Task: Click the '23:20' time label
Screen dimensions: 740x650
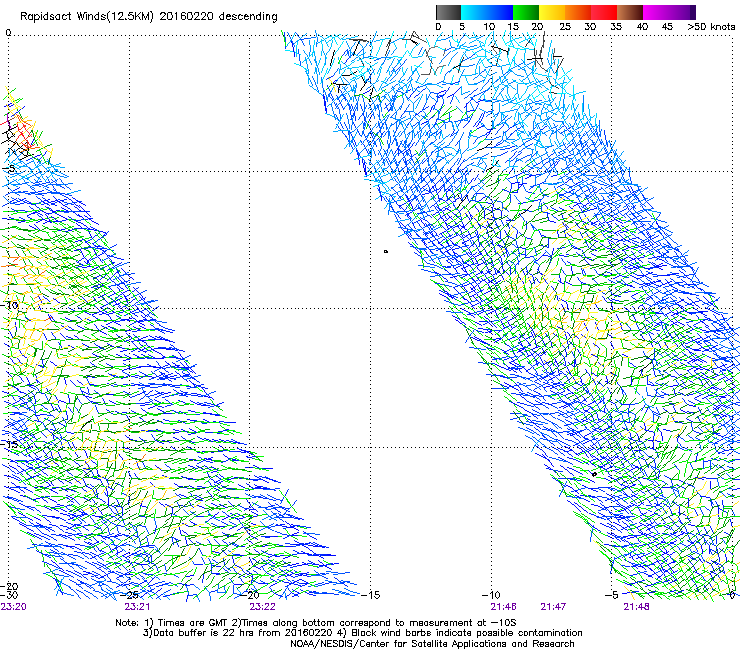Action: (x=14, y=607)
